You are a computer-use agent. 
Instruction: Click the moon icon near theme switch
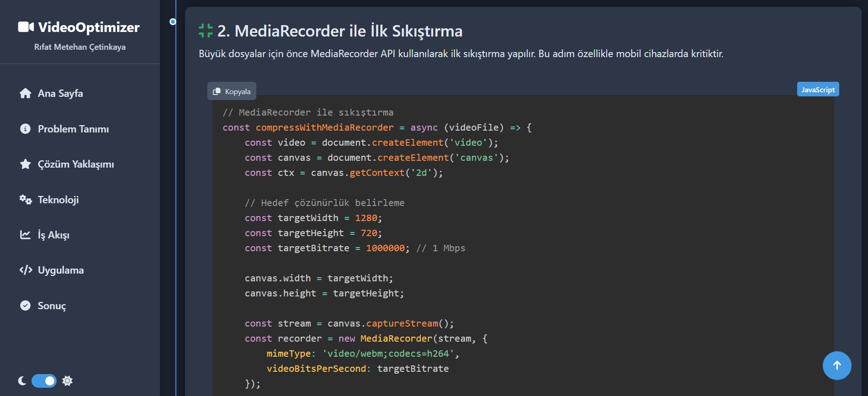pos(22,381)
